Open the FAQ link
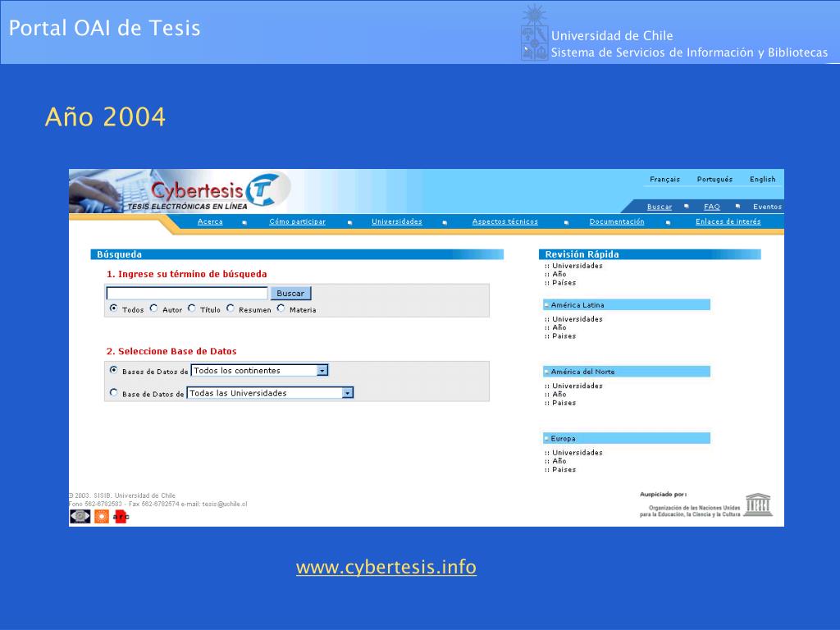Viewport: 840px width, 630px height. 712,207
